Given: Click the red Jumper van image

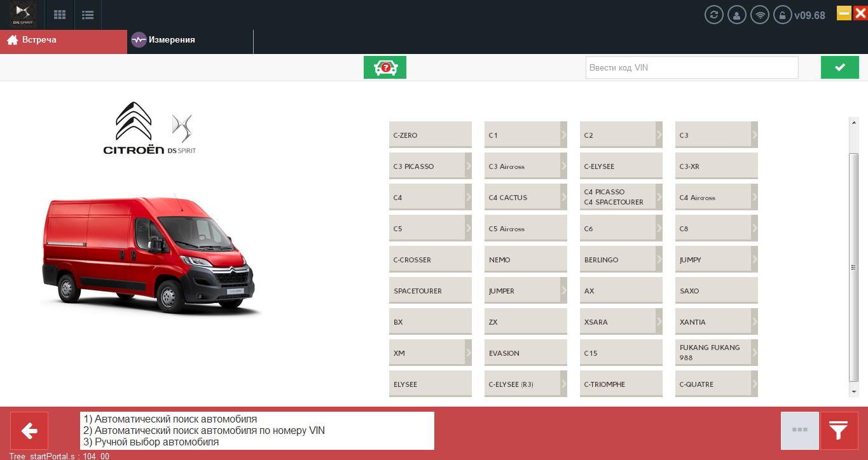Looking at the screenshot, I should click(x=151, y=254).
